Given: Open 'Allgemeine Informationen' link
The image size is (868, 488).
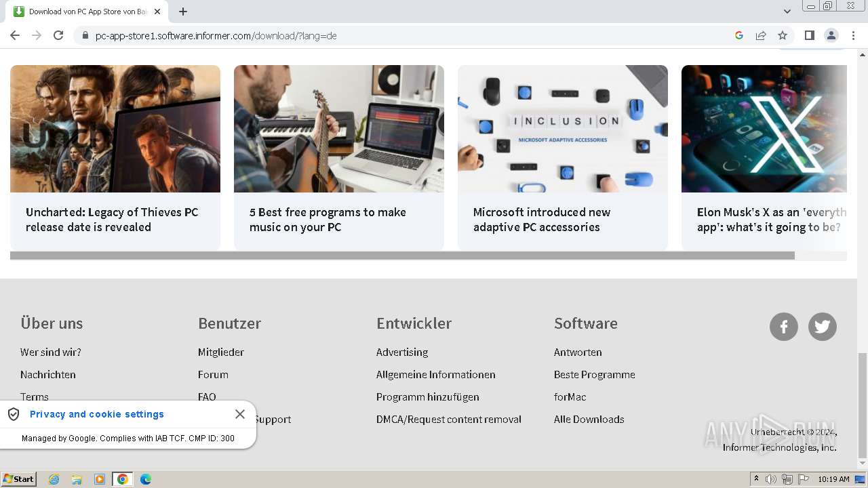Looking at the screenshot, I should (436, 374).
